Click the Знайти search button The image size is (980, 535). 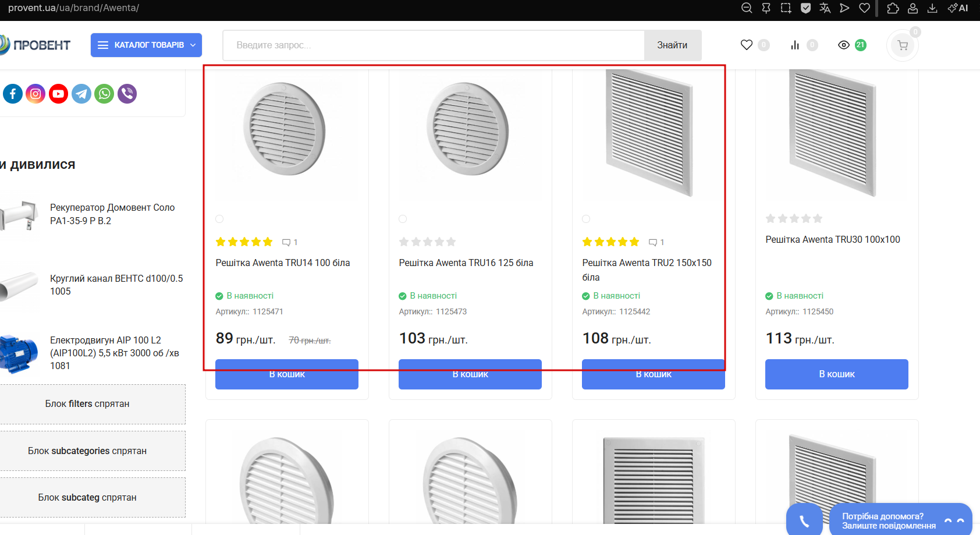(672, 45)
